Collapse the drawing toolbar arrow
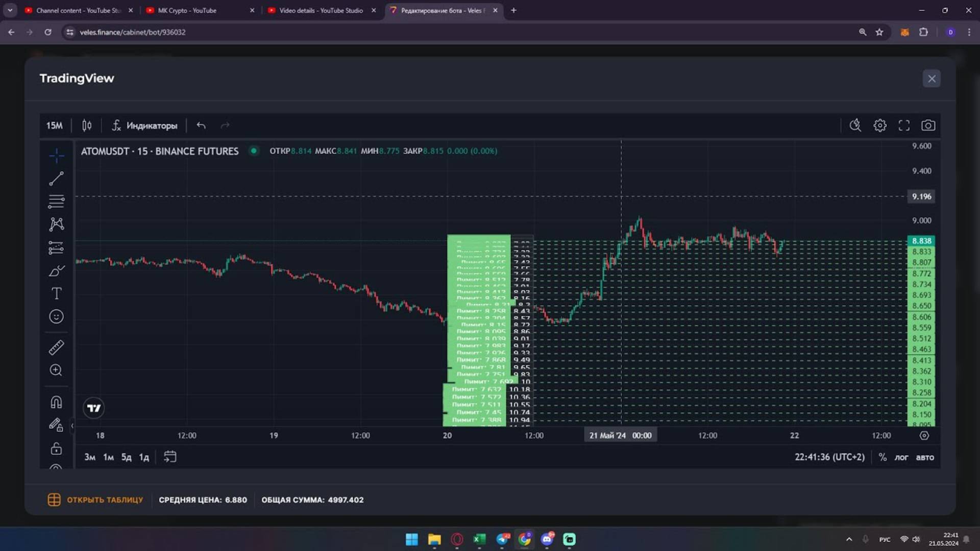 [x=72, y=425]
